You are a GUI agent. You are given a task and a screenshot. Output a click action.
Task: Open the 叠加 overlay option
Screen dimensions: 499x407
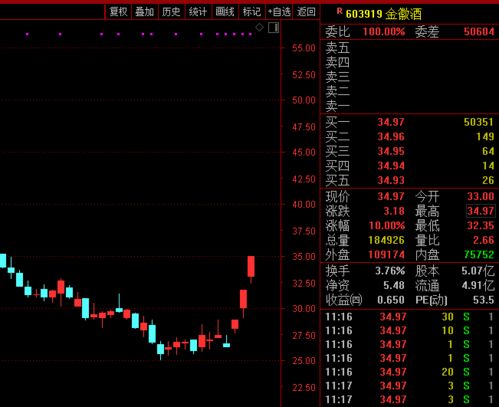click(145, 12)
